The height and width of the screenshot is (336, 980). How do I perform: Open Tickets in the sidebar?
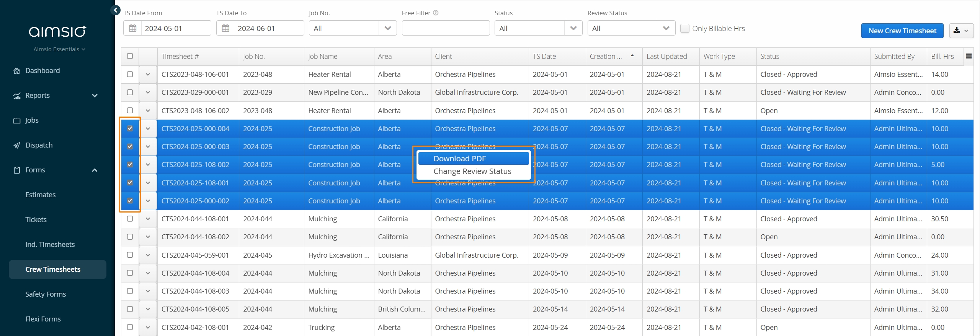pos(36,220)
